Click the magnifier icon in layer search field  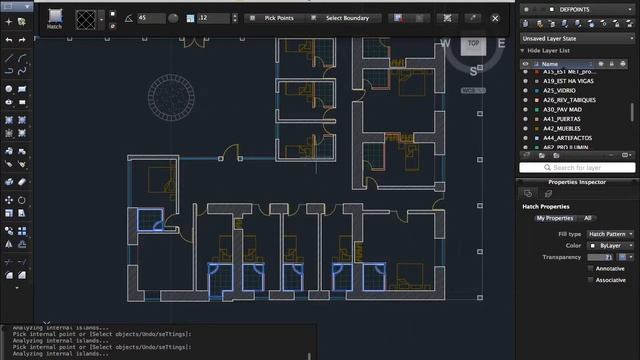click(547, 168)
